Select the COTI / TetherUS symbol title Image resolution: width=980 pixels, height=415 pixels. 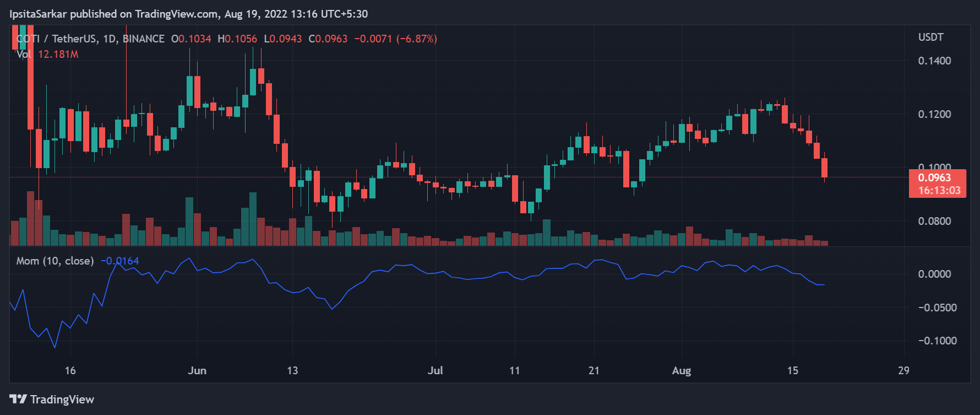click(x=91, y=39)
